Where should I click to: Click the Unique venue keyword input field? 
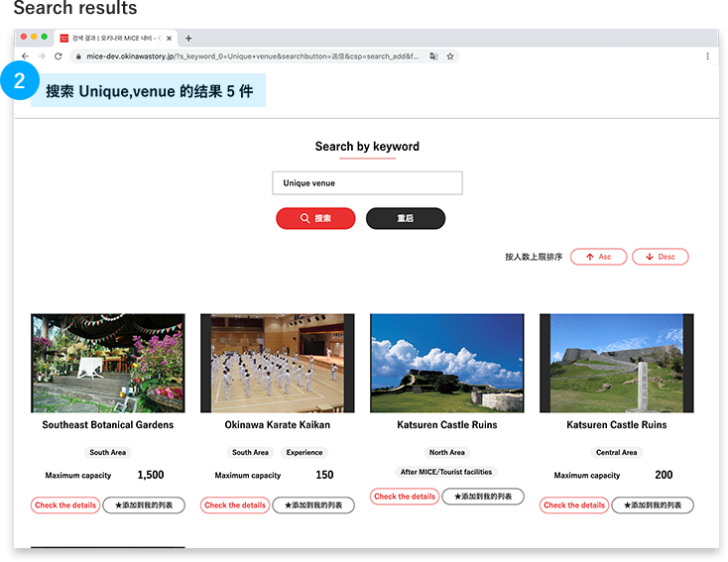pos(367,182)
